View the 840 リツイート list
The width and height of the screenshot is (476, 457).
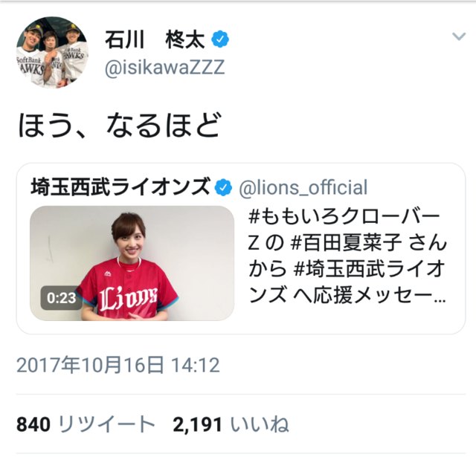coord(86,424)
